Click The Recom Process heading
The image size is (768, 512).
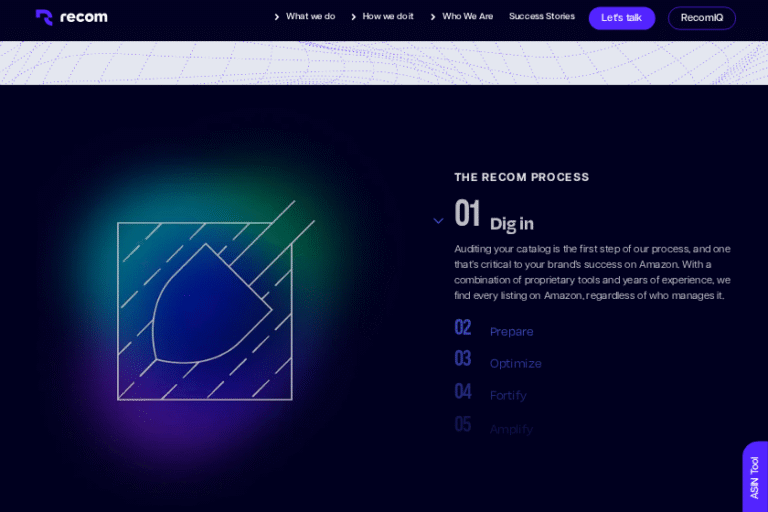click(x=521, y=177)
